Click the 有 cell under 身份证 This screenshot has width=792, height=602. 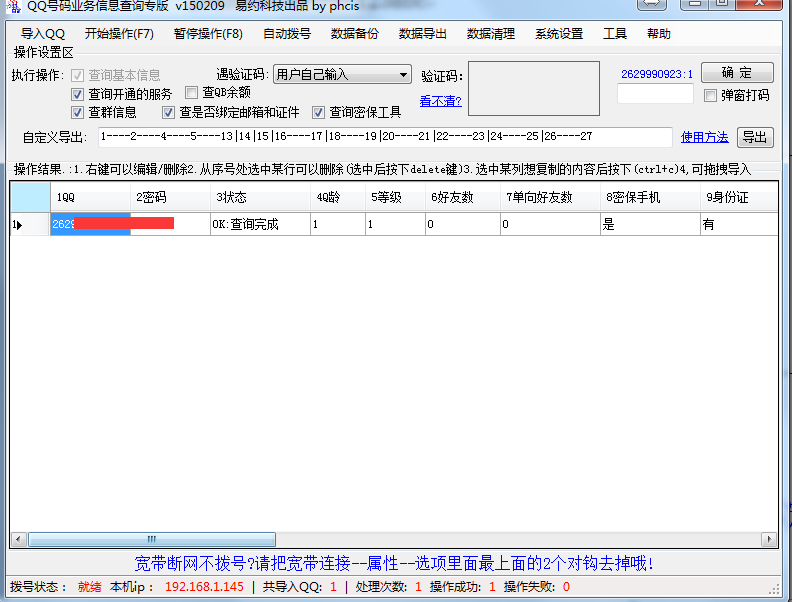click(739, 224)
